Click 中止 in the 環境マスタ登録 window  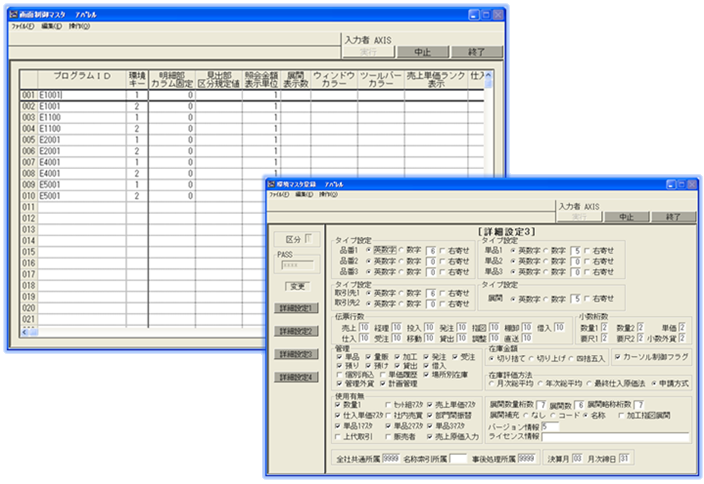click(x=626, y=215)
